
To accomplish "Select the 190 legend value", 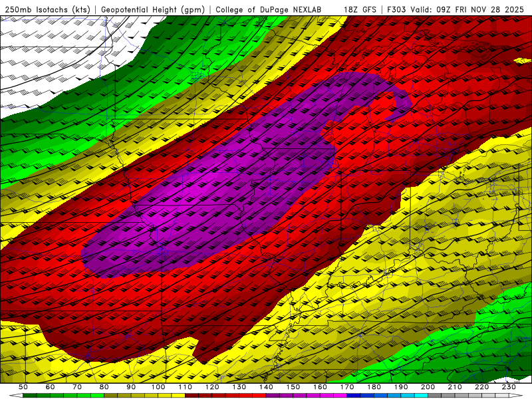I will click(x=401, y=387).
